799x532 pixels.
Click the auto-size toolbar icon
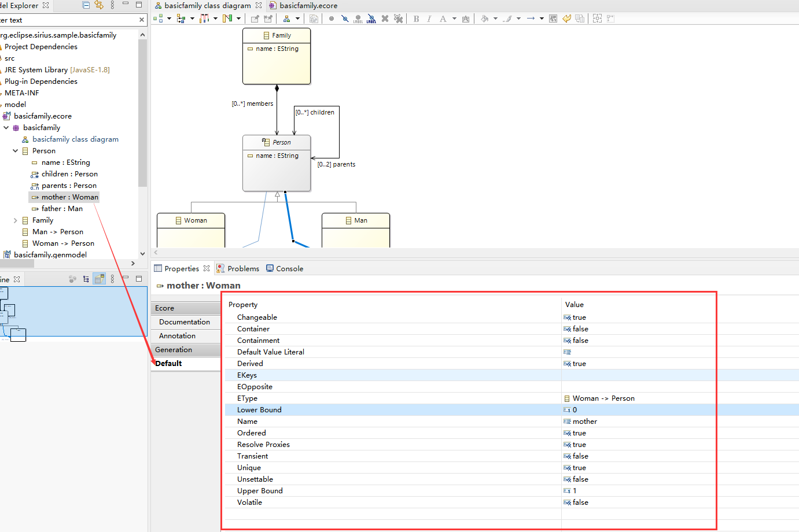[597, 19]
